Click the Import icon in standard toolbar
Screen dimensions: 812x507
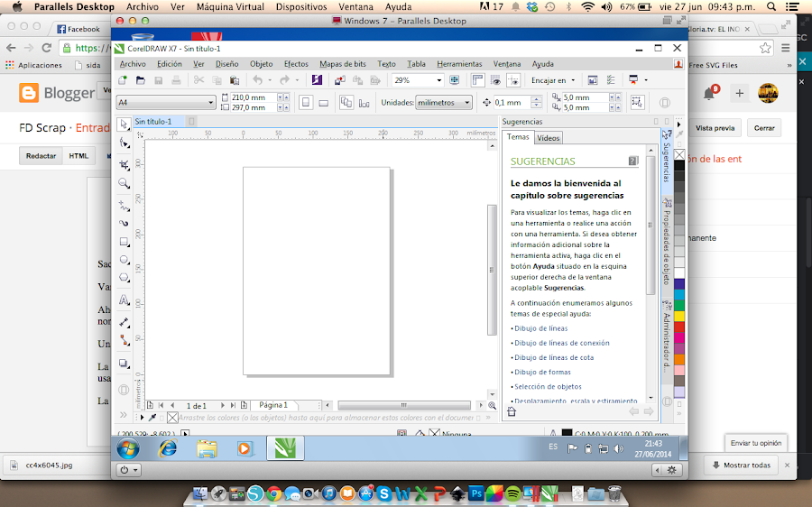pyautogui.click(x=340, y=80)
